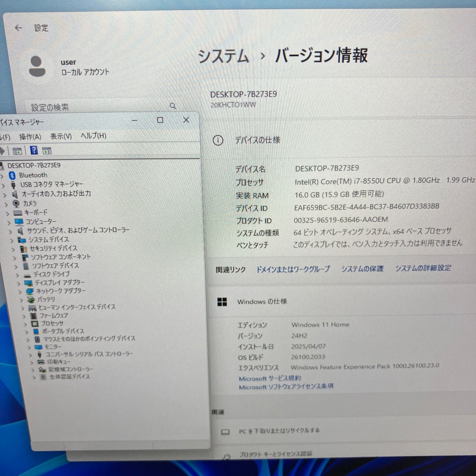
Task: Expand the Bluetooth node
Action: [2, 176]
